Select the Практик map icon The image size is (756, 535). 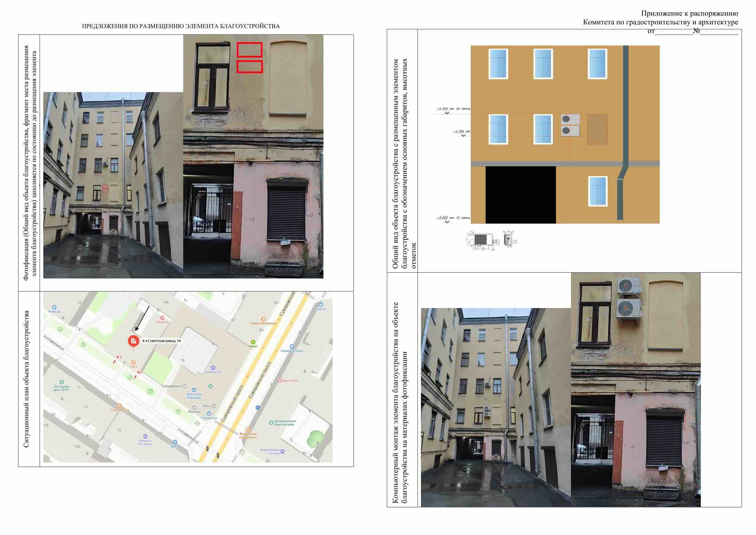194,408
